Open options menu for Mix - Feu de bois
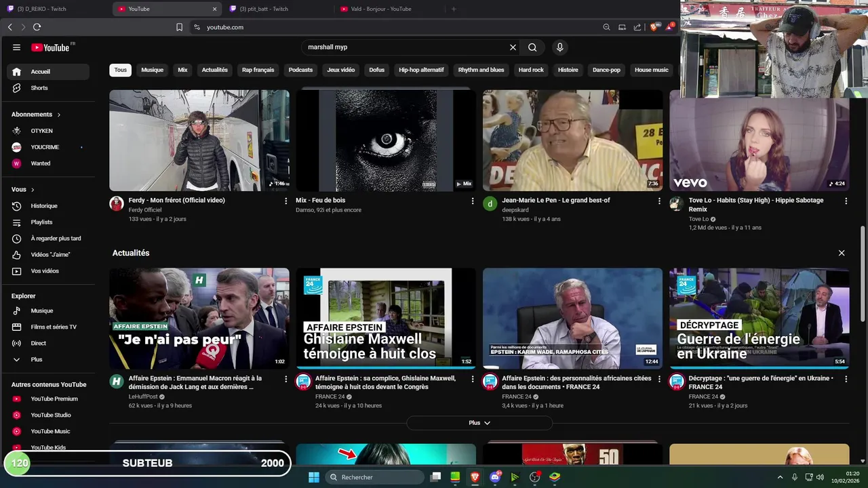Viewport: 868px width, 488px height. point(473,201)
